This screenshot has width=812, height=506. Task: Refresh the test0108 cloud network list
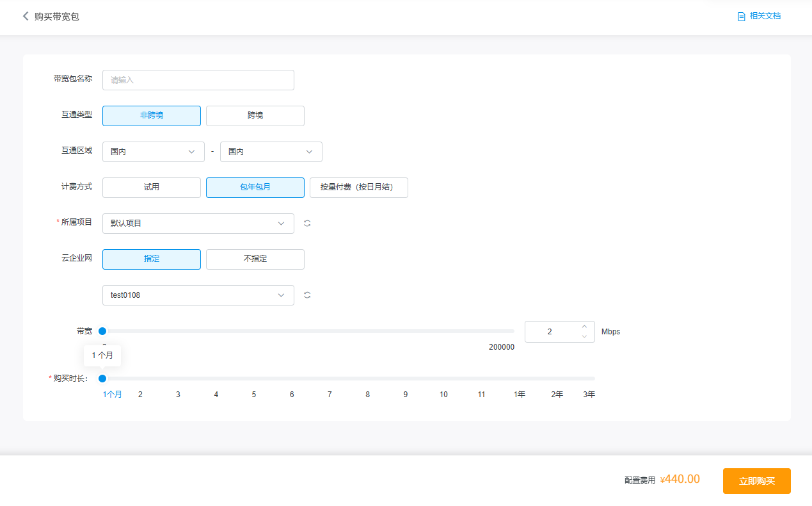pos(307,295)
